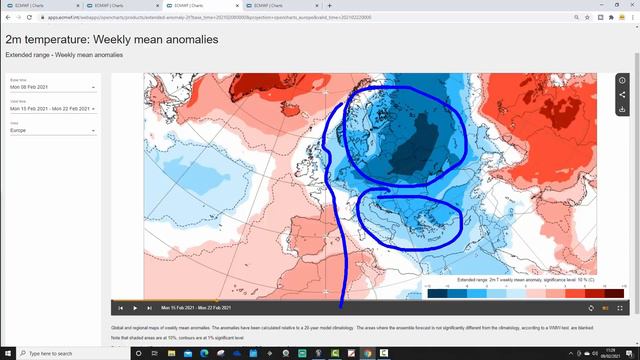Open the notification center

(x=629, y=353)
